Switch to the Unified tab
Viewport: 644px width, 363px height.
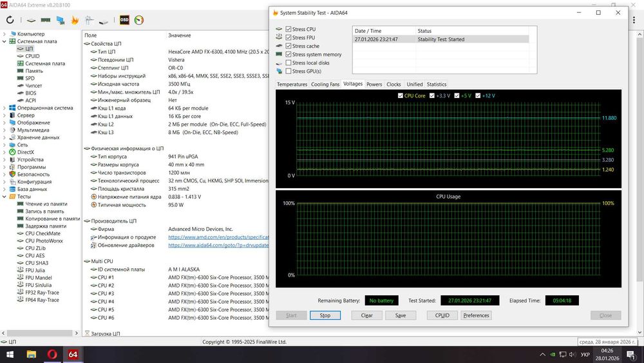pyautogui.click(x=414, y=84)
